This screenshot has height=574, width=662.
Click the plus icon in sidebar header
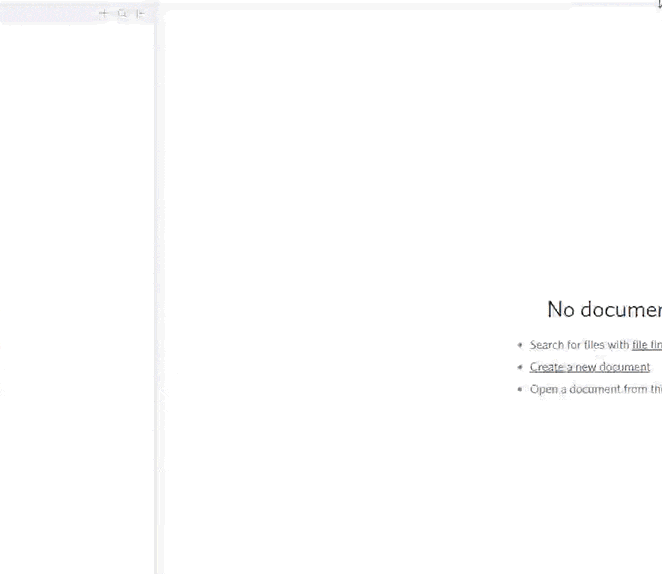[103, 14]
